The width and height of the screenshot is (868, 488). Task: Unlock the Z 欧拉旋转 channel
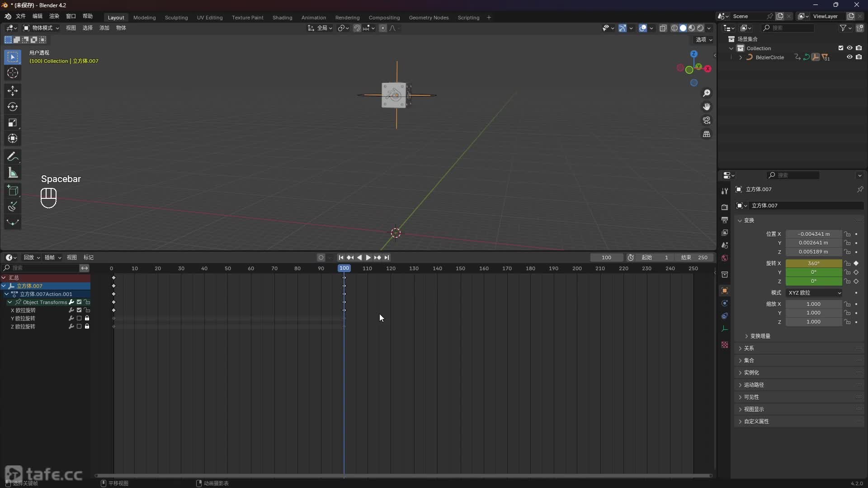87,327
